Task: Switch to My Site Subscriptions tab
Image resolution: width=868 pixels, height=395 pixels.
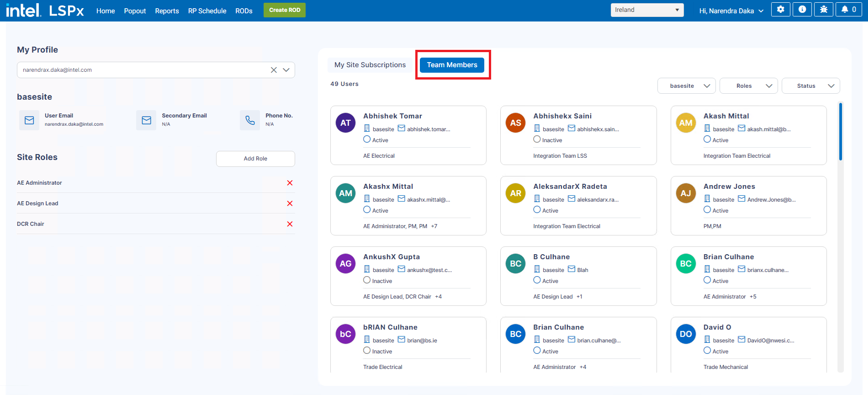Action: (370, 65)
